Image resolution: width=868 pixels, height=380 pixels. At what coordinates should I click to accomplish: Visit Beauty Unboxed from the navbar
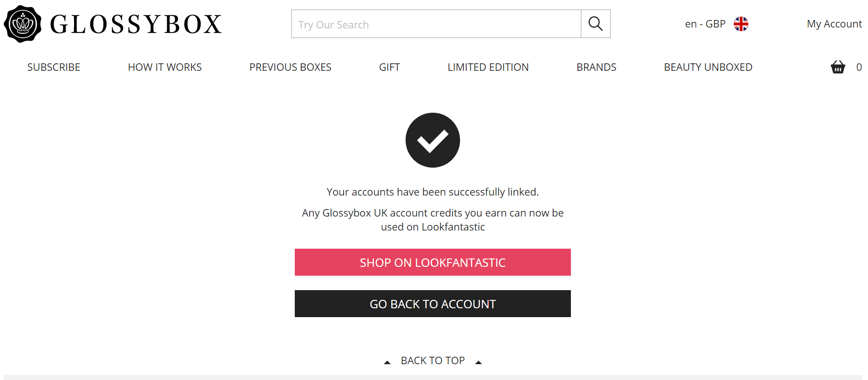click(708, 67)
